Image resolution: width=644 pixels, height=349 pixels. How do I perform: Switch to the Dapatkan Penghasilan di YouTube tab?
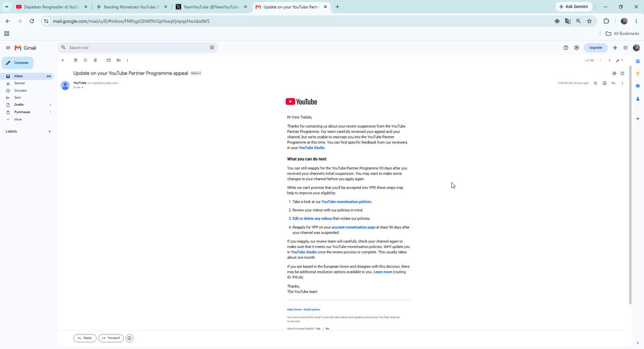(x=52, y=7)
